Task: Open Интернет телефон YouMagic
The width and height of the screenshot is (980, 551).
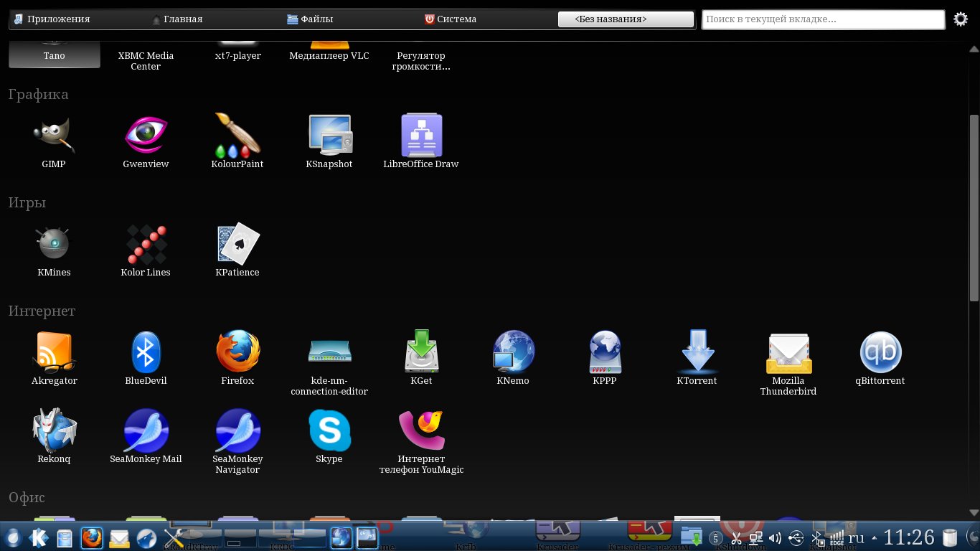Action: point(421,442)
